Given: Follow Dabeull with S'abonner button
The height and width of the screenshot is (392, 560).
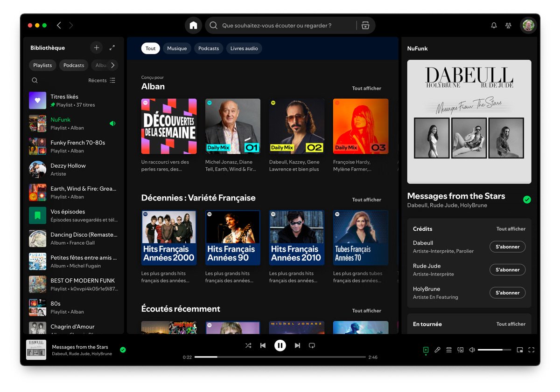Looking at the screenshot, I should 507,247.
